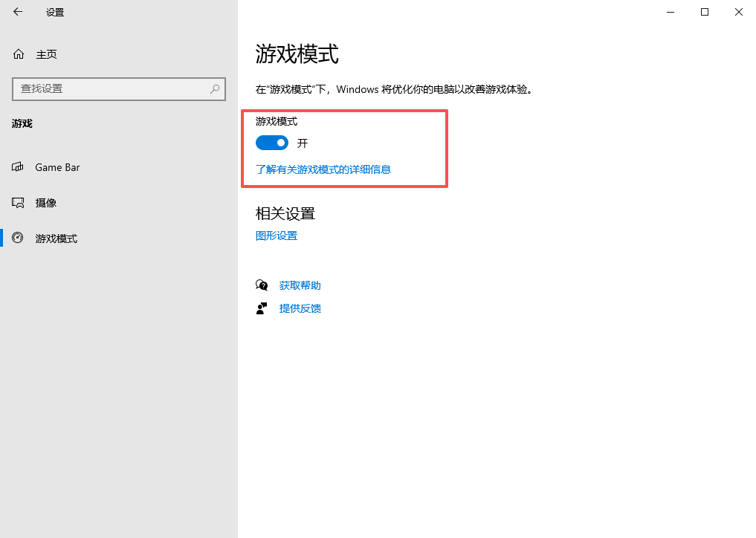Screen dimensions: 756x538
Task: Click the magnifier icon in the search box
Action: pos(215,88)
